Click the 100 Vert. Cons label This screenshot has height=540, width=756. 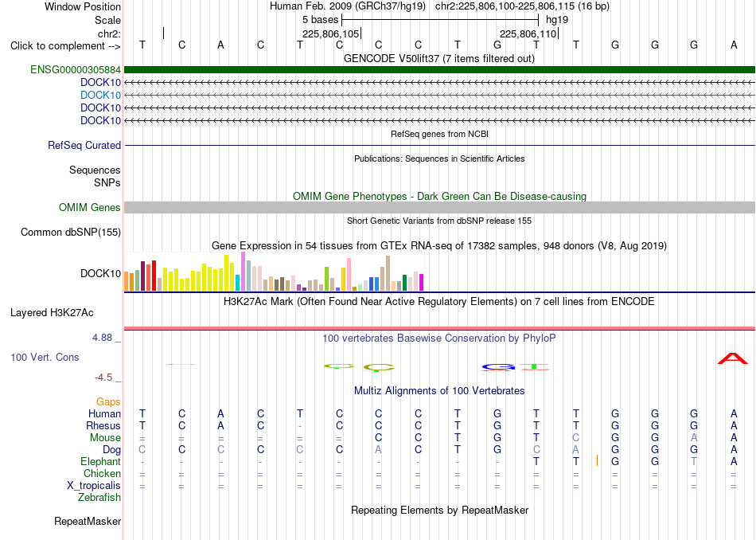[45, 357]
